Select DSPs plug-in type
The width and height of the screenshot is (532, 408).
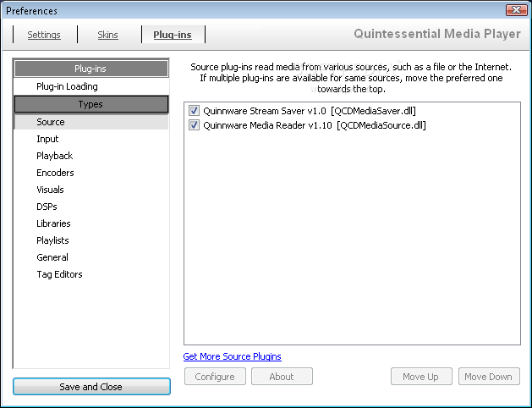click(x=91, y=207)
